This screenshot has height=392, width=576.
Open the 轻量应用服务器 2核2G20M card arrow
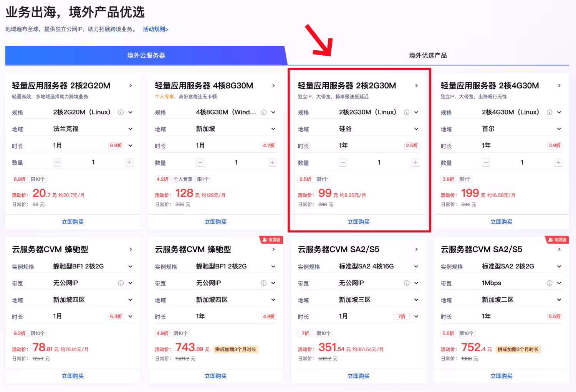131,86
